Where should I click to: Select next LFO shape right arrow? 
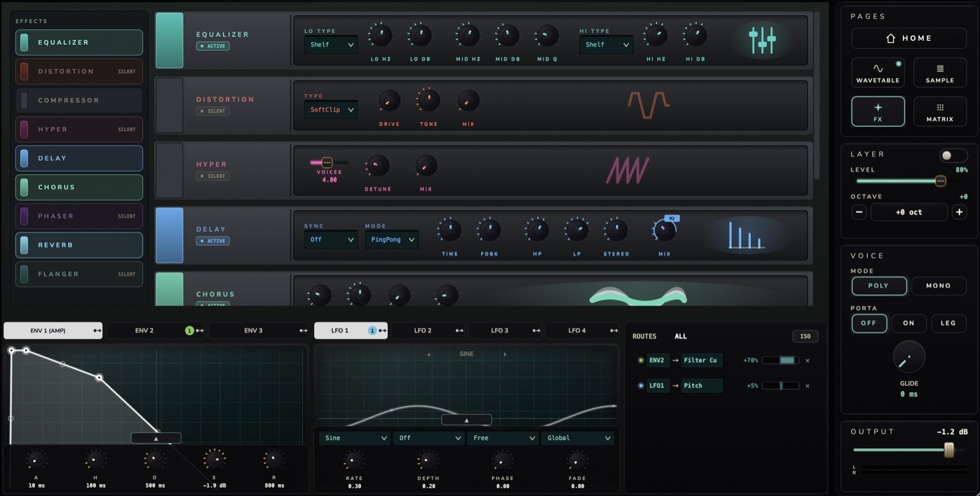pyautogui.click(x=505, y=354)
